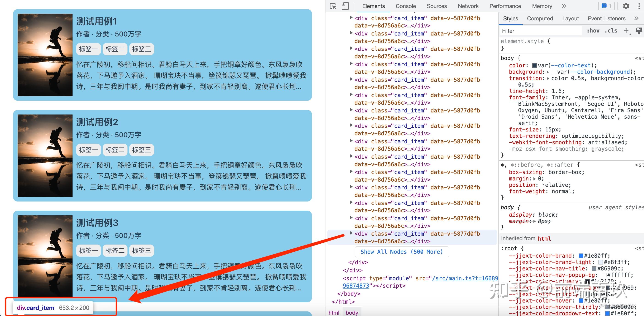This screenshot has width=644, height=316.
Task: Toggle the .cls class editor
Action: (x=611, y=31)
